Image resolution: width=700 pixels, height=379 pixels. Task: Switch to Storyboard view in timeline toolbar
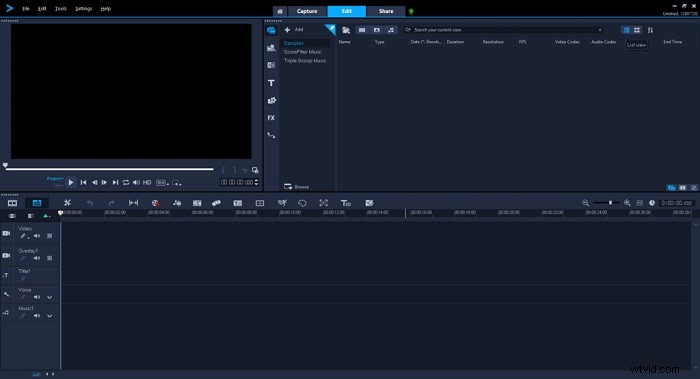(12, 203)
